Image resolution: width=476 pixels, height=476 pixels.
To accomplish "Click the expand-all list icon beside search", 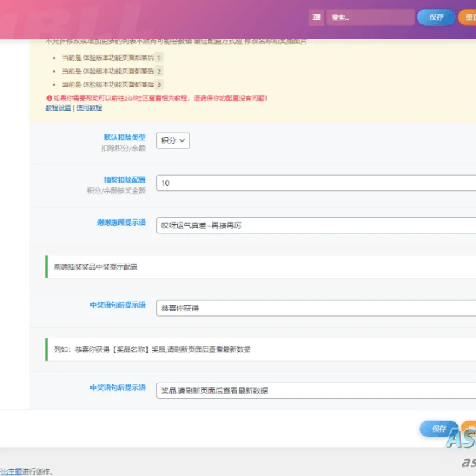I will point(317,17).
